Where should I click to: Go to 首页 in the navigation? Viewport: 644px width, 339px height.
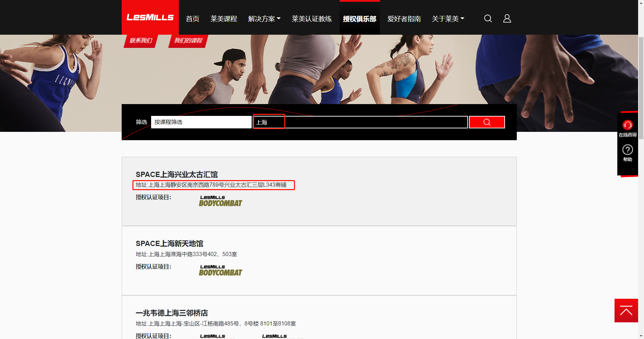(x=193, y=19)
